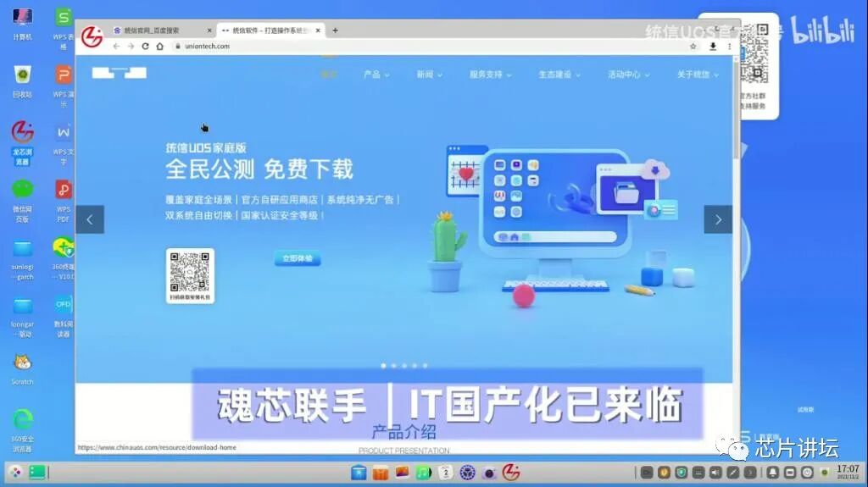The image size is (868, 487).
Task: Open the control center gear dock icon
Action: (468, 473)
